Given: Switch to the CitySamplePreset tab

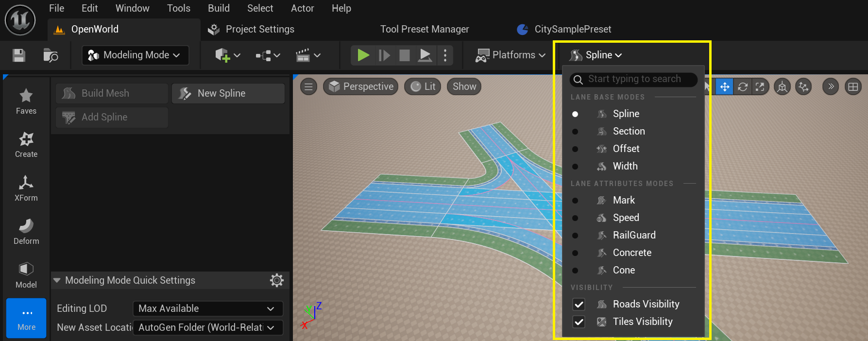Looking at the screenshot, I should point(564,29).
